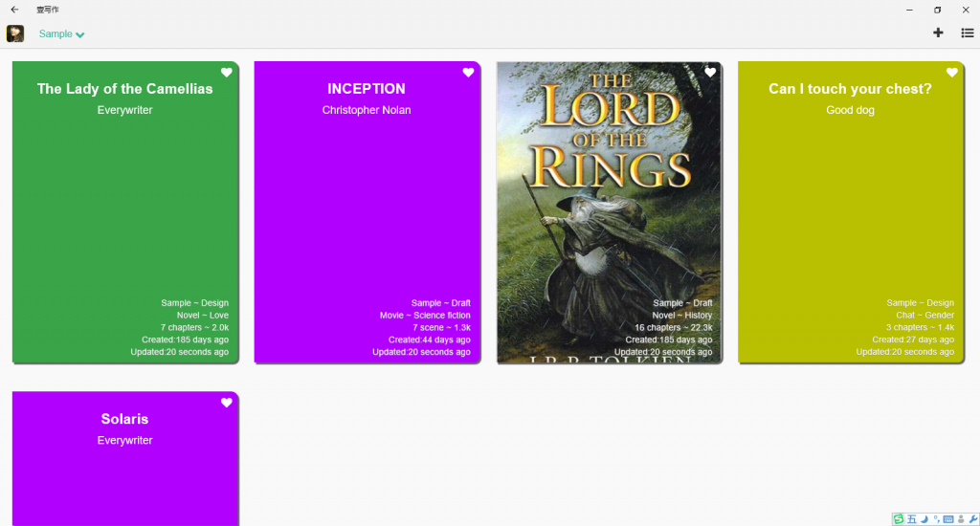The width and height of the screenshot is (980, 526).
Task: Click '3 chapters ~ 1.4k' text
Action: (x=920, y=327)
